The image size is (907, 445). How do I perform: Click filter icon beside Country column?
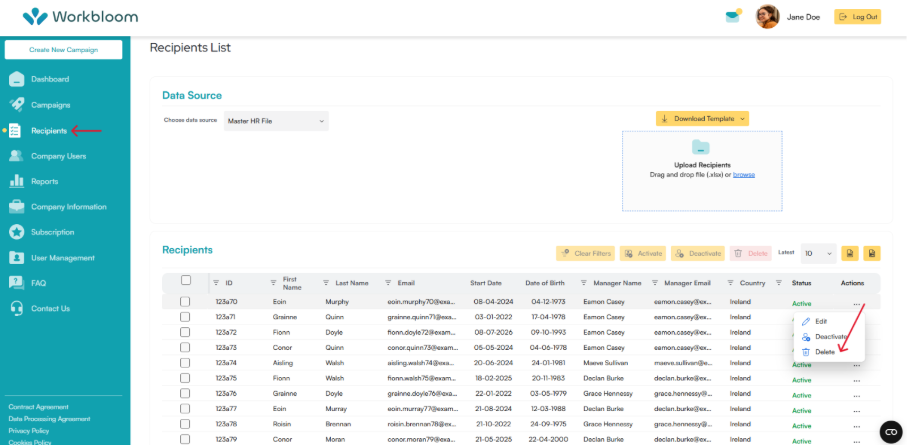point(731,283)
